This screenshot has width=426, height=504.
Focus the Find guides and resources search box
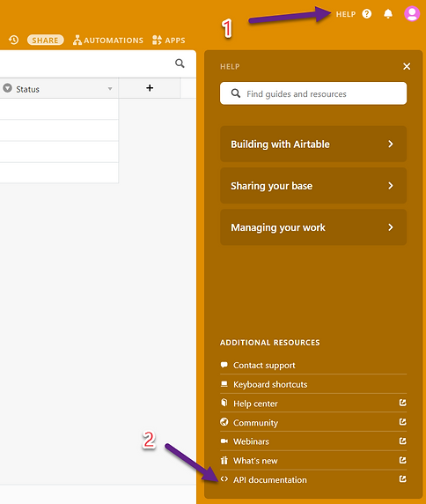click(x=313, y=93)
